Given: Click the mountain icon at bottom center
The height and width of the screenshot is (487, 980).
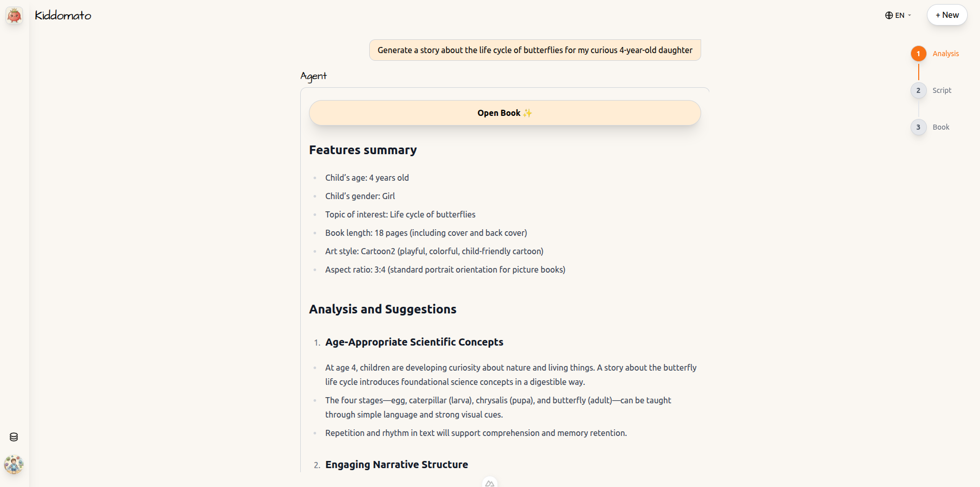Looking at the screenshot, I should pyautogui.click(x=489, y=482).
